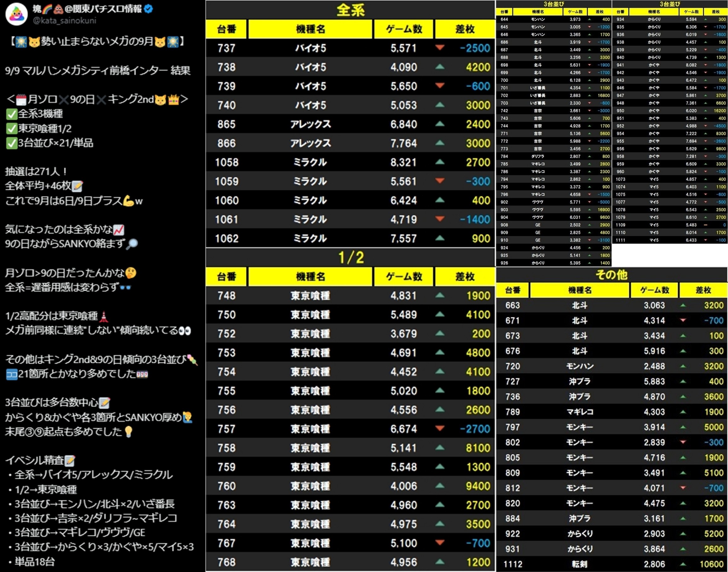Click the red down arrow for 東京喰種 757

(x=440, y=428)
